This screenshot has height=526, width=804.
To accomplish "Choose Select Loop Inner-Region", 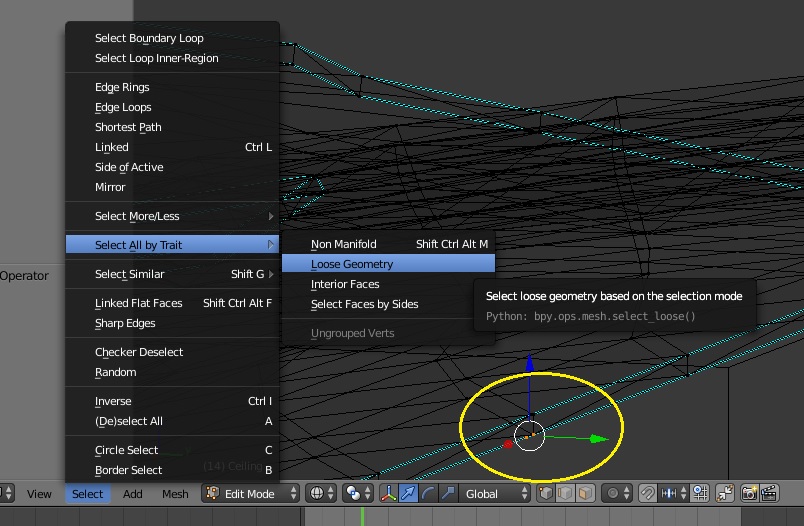I will [172, 58].
